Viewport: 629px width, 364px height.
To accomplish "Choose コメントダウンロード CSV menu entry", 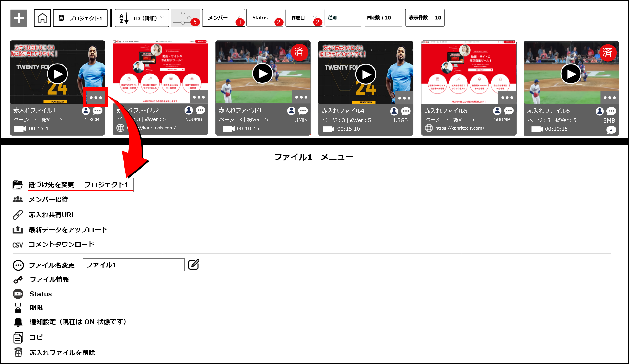I will (61, 244).
